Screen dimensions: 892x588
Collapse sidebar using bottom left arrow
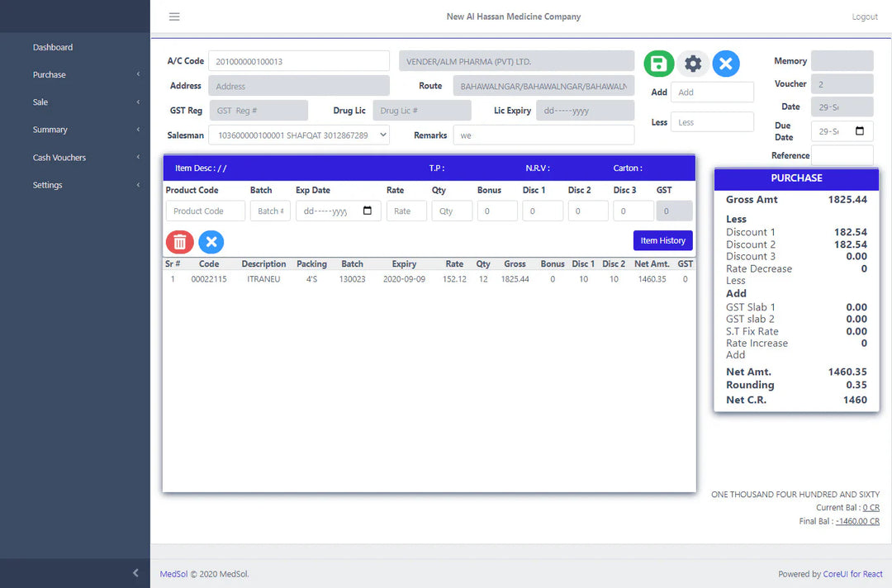coord(135,573)
